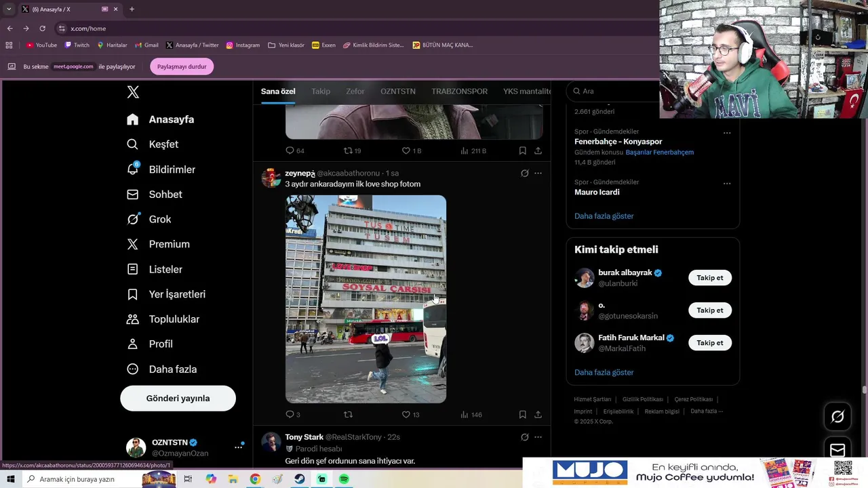
Task: Open Gizlilik Politikası link
Action: [x=643, y=400]
